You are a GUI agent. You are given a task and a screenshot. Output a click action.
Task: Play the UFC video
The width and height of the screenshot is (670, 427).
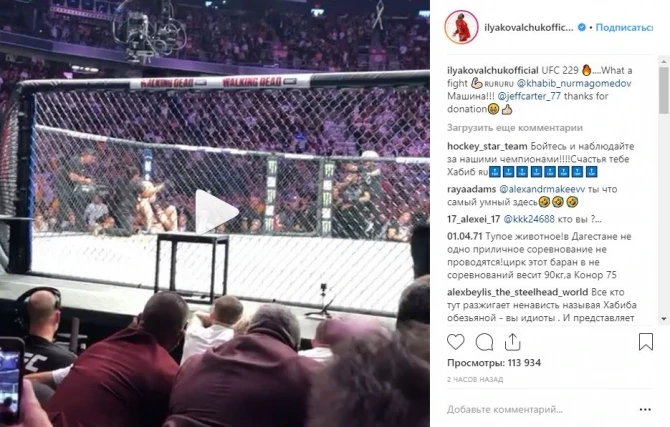pos(216,212)
